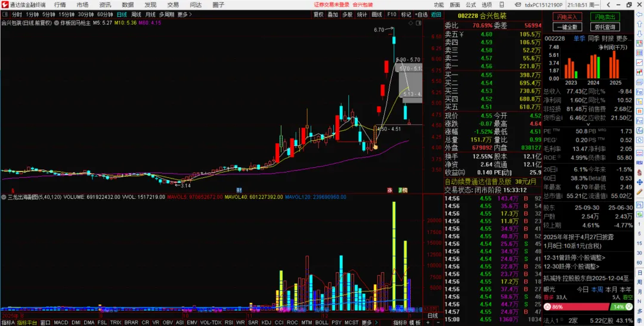
Task: Switch to 15-minute period in right sidebar
Action: (x=639, y=242)
